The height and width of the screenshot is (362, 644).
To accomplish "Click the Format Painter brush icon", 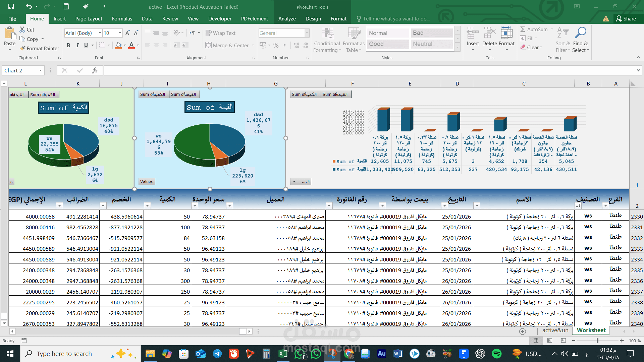I will click(22, 48).
